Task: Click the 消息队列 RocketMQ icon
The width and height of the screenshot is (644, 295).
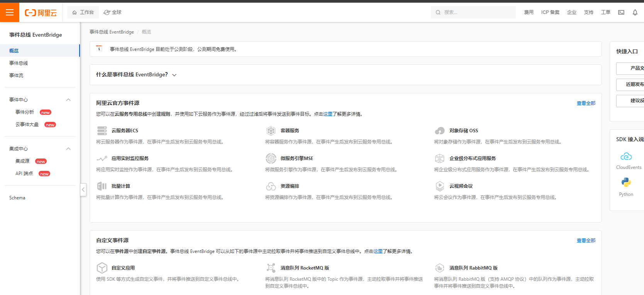Action: click(x=271, y=268)
